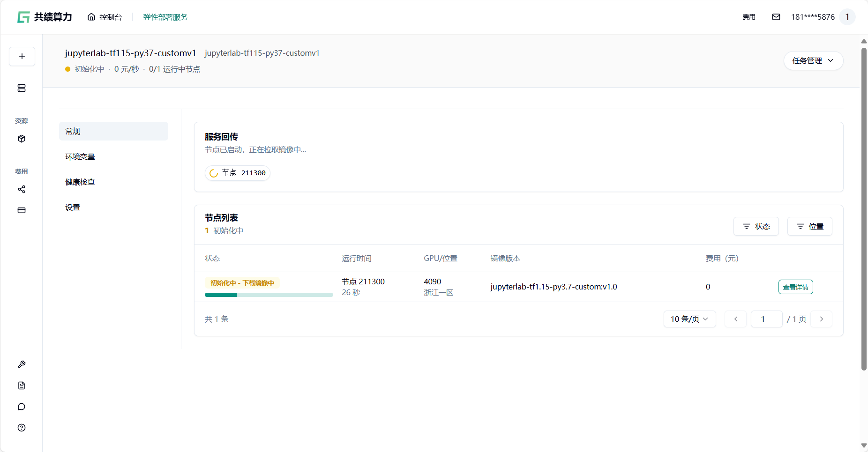Open the 位置 filter button

click(x=809, y=226)
